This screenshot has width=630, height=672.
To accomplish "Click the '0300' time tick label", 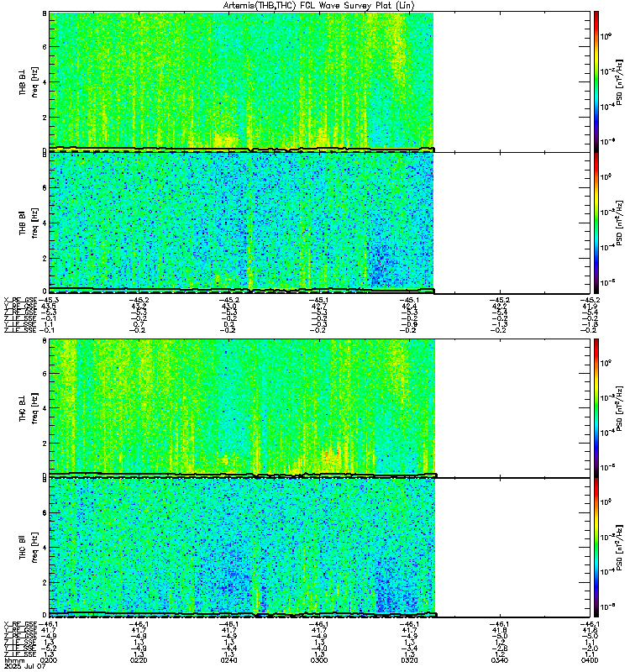I will tap(319, 660).
